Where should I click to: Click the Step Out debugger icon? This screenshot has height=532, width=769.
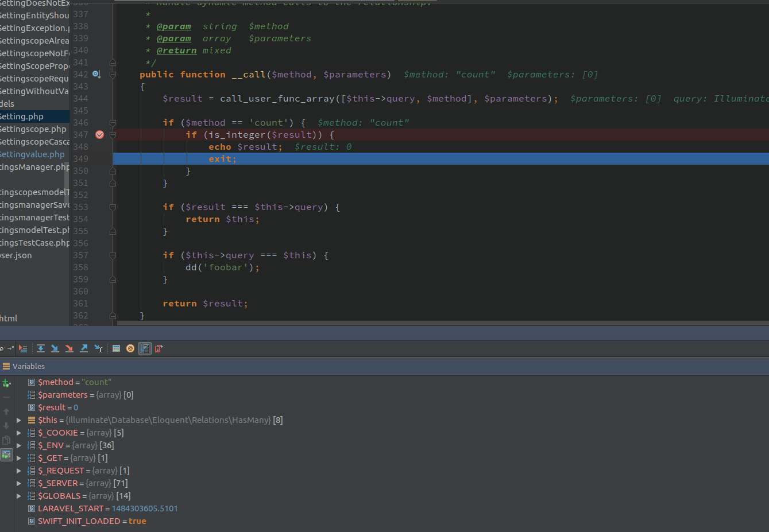coord(84,348)
